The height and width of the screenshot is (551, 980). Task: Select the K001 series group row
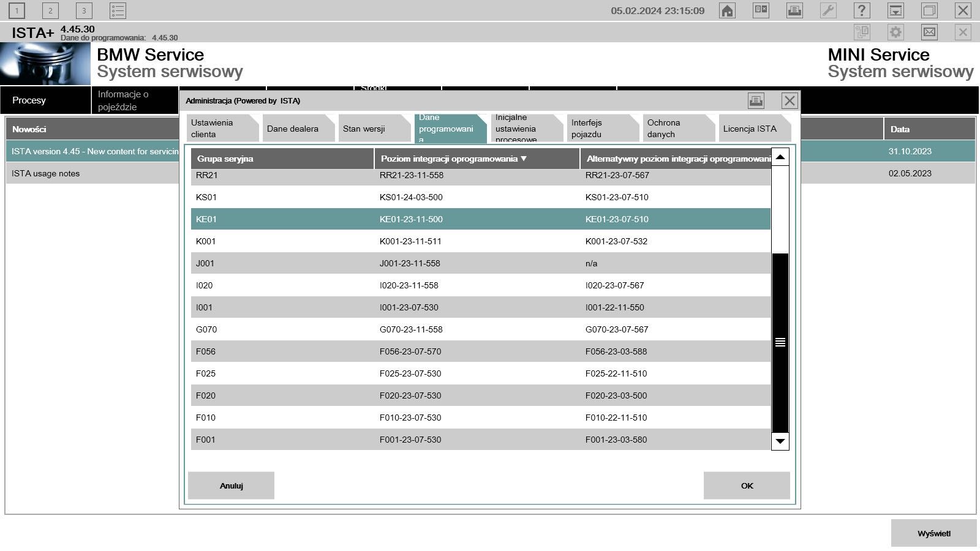pos(481,241)
